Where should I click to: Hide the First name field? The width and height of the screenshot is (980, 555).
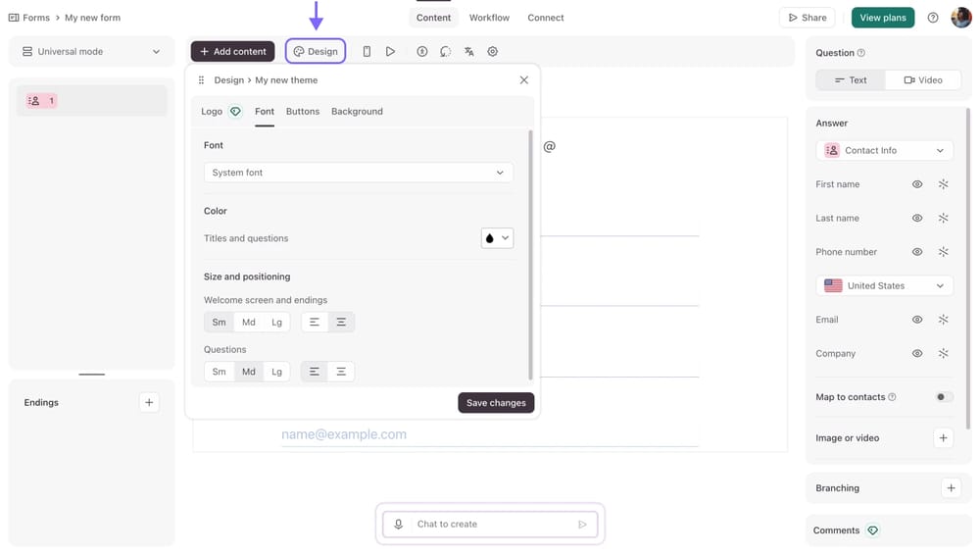point(917,184)
